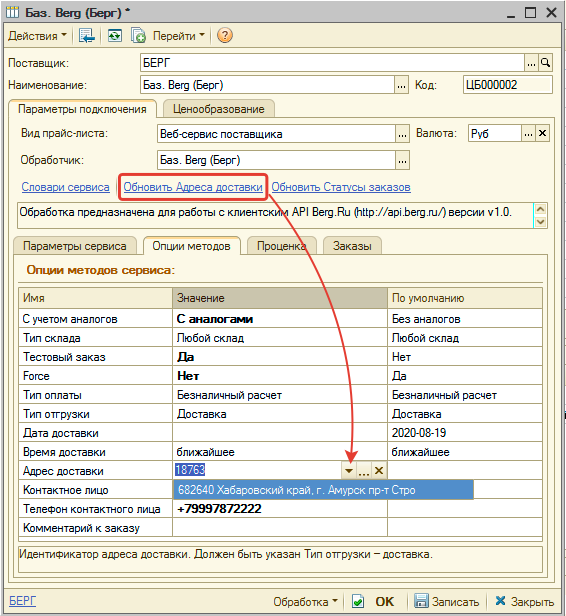The image size is (566, 616).
Task: Click the first toolbar icon after Действия
Action: (x=87, y=36)
